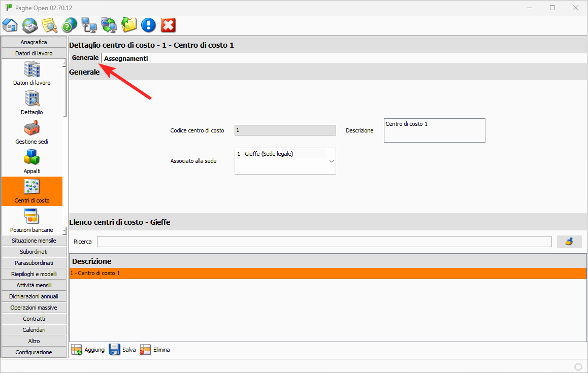Click the Aggiungi button
The height and width of the screenshot is (373, 588).
tap(88, 350)
